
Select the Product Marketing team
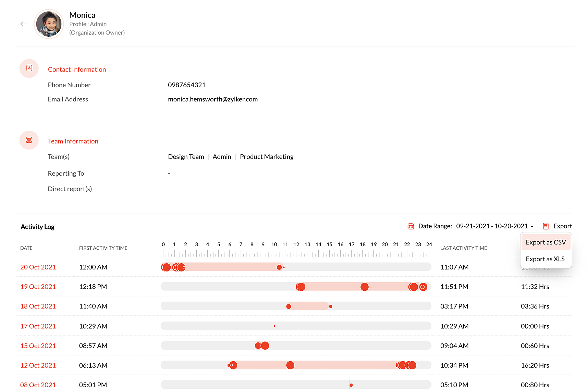tap(267, 156)
